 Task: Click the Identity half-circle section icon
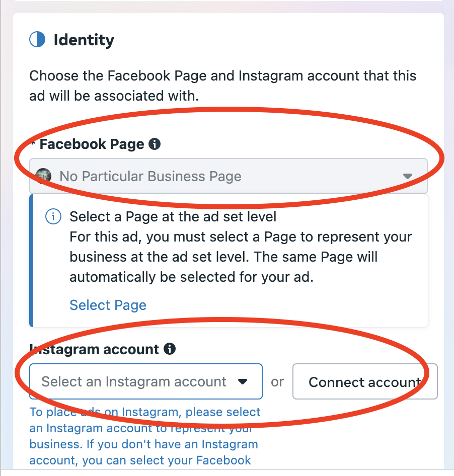pos(38,39)
